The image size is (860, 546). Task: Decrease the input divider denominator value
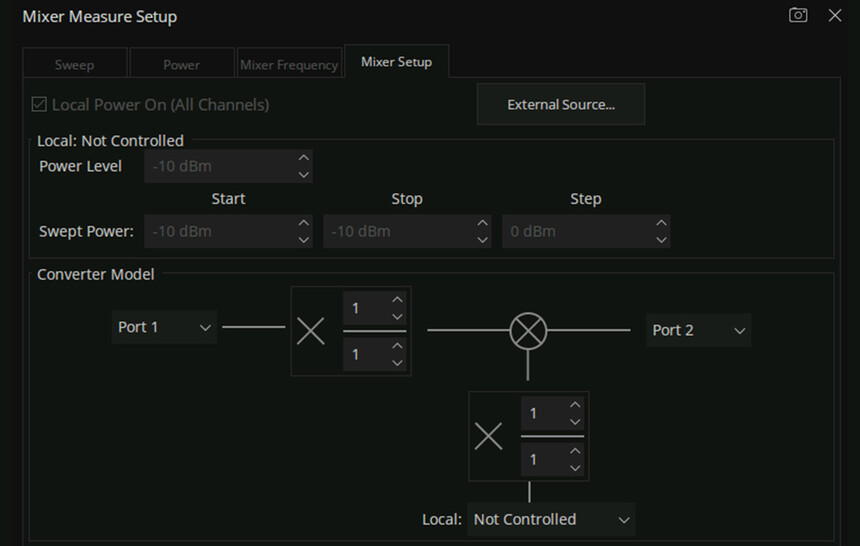point(397,362)
